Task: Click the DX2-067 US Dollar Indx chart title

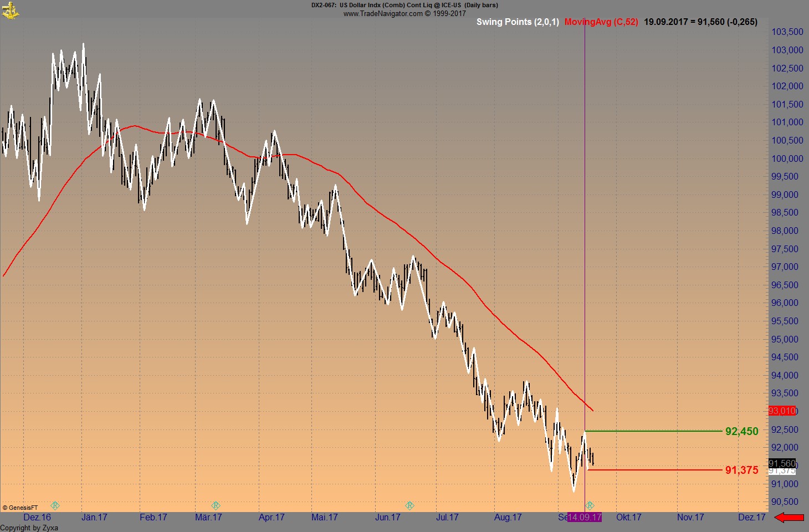Action: pos(404,5)
